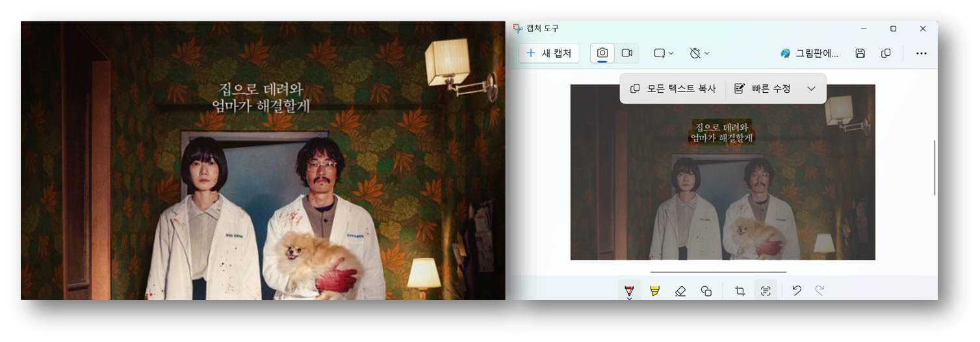
Task: Maximize the 캡처 도구 window
Action: point(893,29)
